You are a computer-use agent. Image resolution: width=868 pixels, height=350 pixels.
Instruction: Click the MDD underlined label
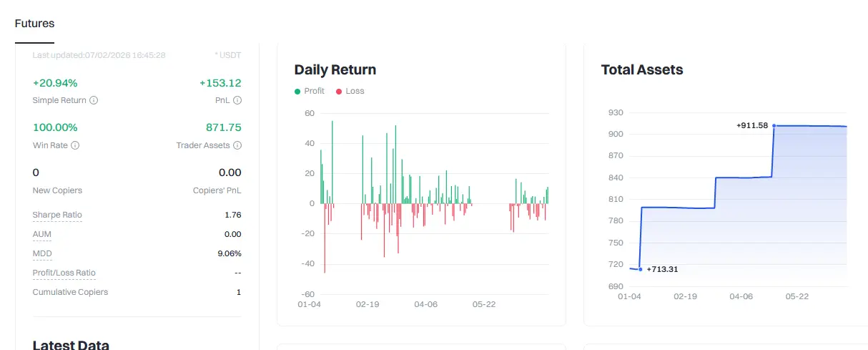pos(42,253)
